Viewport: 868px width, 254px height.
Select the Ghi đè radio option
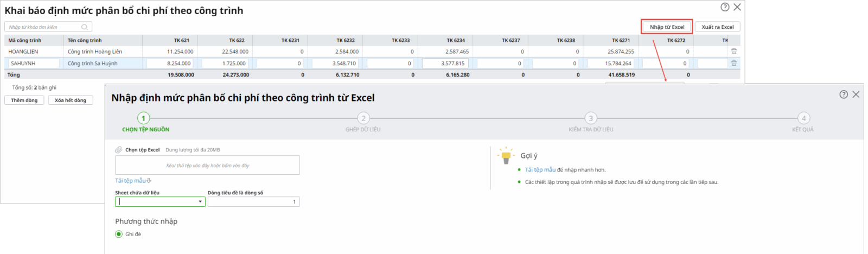119,234
